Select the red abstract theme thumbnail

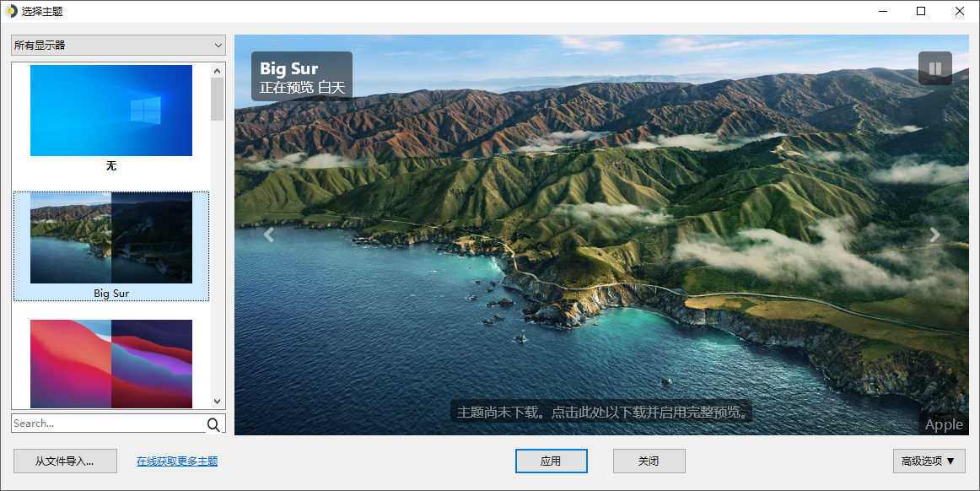pos(111,364)
